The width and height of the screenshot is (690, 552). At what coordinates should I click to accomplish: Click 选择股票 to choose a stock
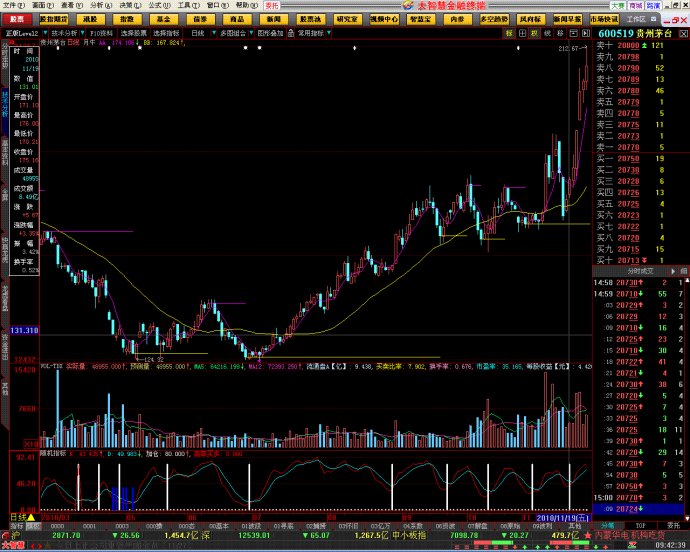pos(134,33)
